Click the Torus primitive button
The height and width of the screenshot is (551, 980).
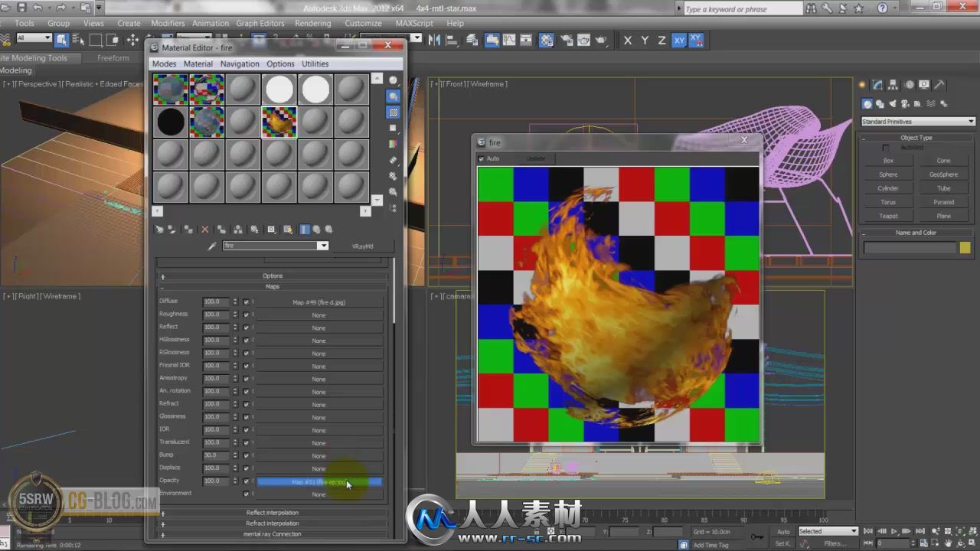coord(888,202)
